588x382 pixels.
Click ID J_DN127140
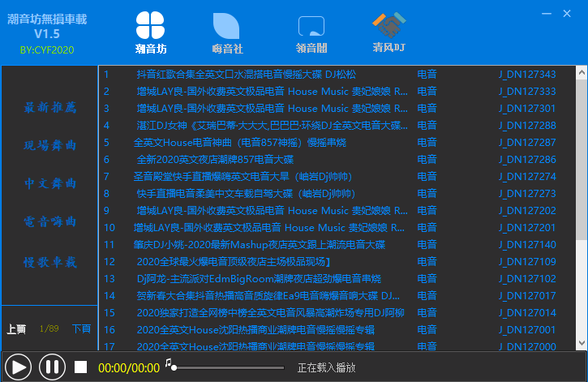tap(527, 245)
